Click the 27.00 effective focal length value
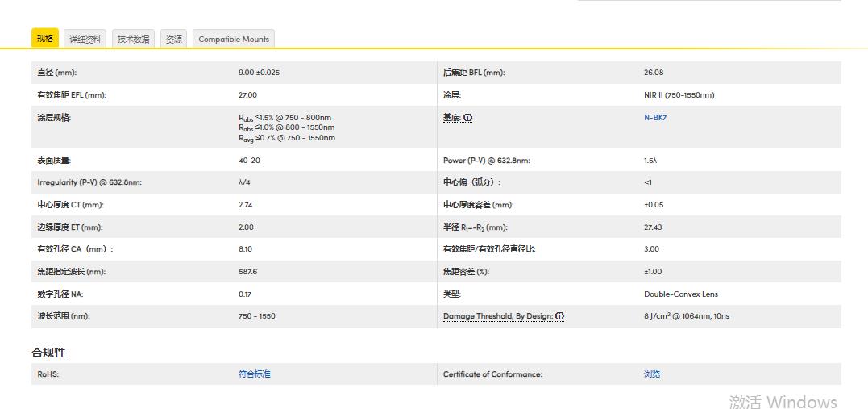 click(248, 95)
